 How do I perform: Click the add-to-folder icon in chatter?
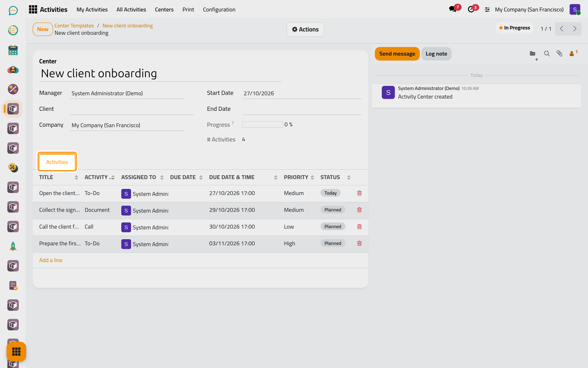[533, 54]
